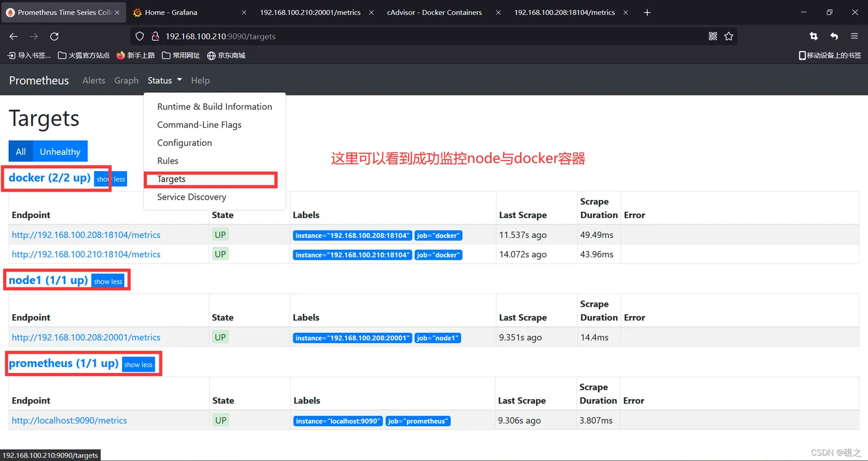Close the cAdvisor - Docker Containers tab

[x=498, y=12]
